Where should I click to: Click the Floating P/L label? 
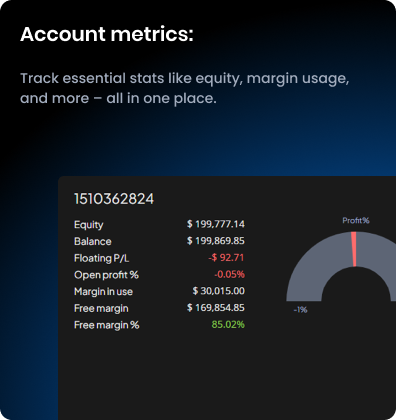101,258
